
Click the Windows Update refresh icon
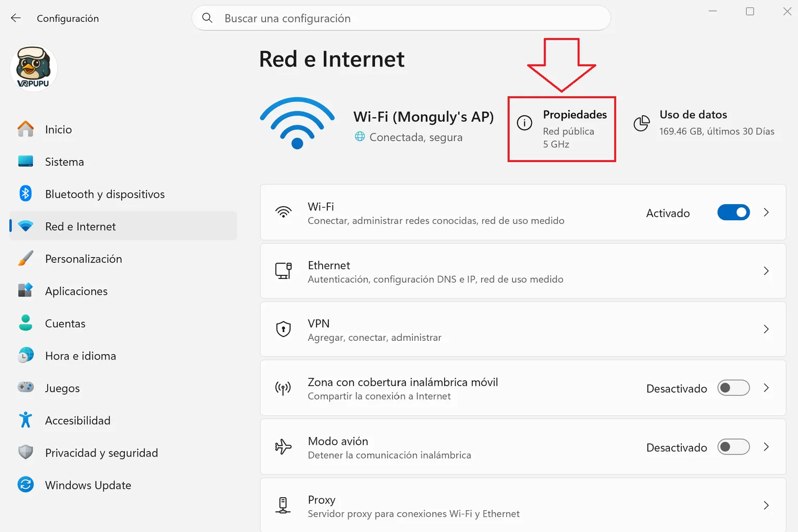click(x=25, y=485)
